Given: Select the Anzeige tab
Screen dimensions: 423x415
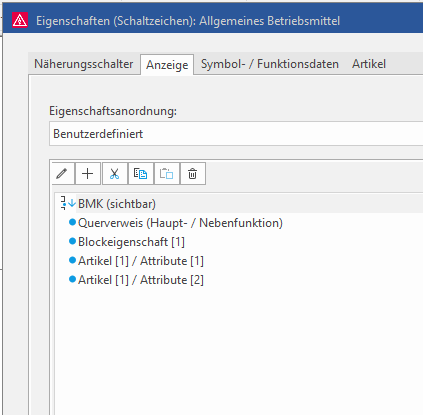Looking at the screenshot, I should 167,65.
